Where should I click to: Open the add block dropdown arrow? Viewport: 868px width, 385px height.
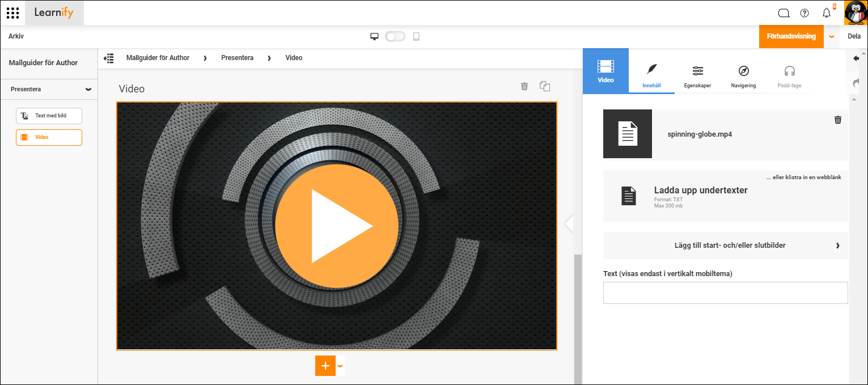340,366
